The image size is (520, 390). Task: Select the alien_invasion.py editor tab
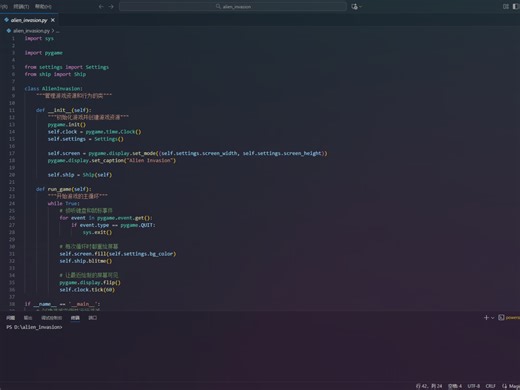29,20
